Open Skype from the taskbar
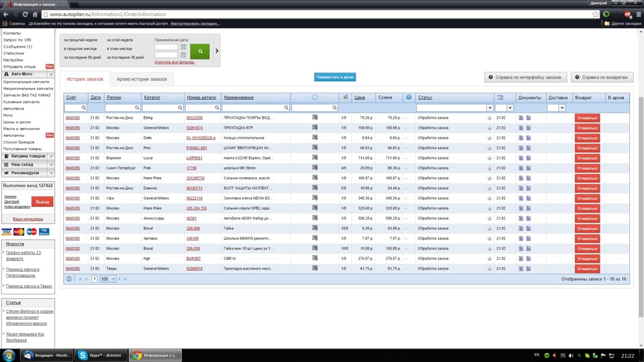Screen dimensions: 644x362 point(101,355)
